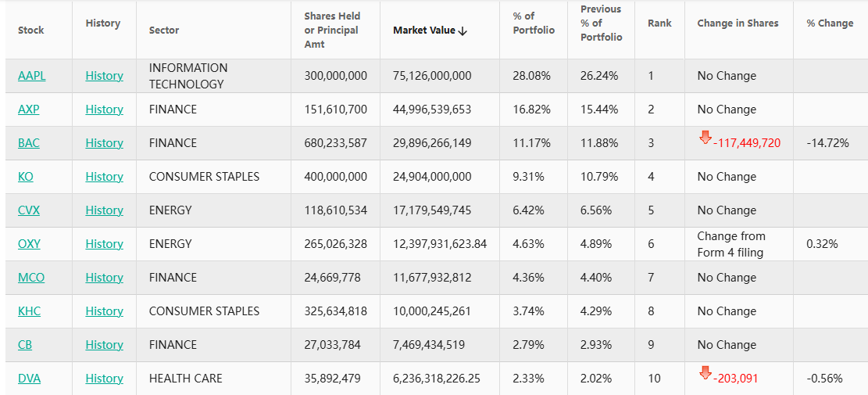868x395 pixels.
Task: Click the CB stock link
Action: (25, 345)
